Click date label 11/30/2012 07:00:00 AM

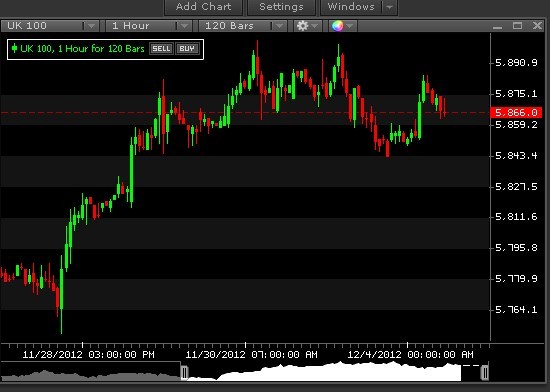pos(251,354)
